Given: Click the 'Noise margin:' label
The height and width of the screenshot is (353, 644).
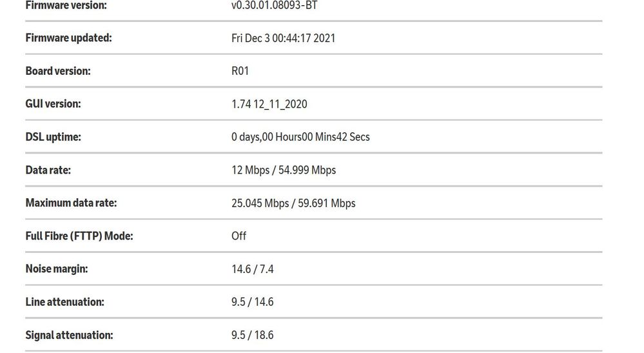Looking at the screenshot, I should (x=57, y=269).
